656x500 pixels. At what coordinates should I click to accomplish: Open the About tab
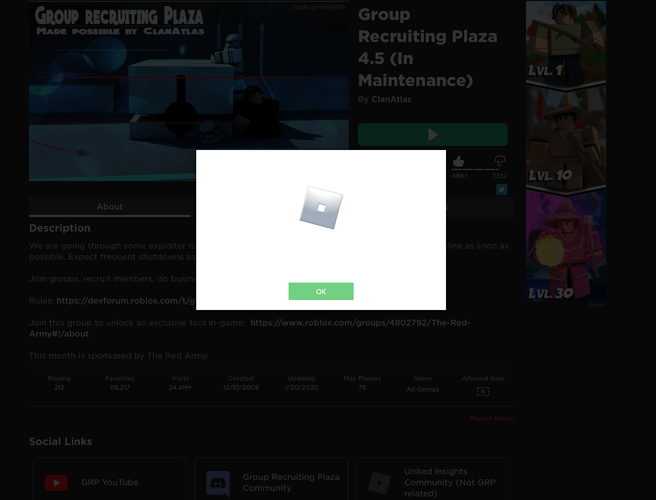click(x=110, y=207)
